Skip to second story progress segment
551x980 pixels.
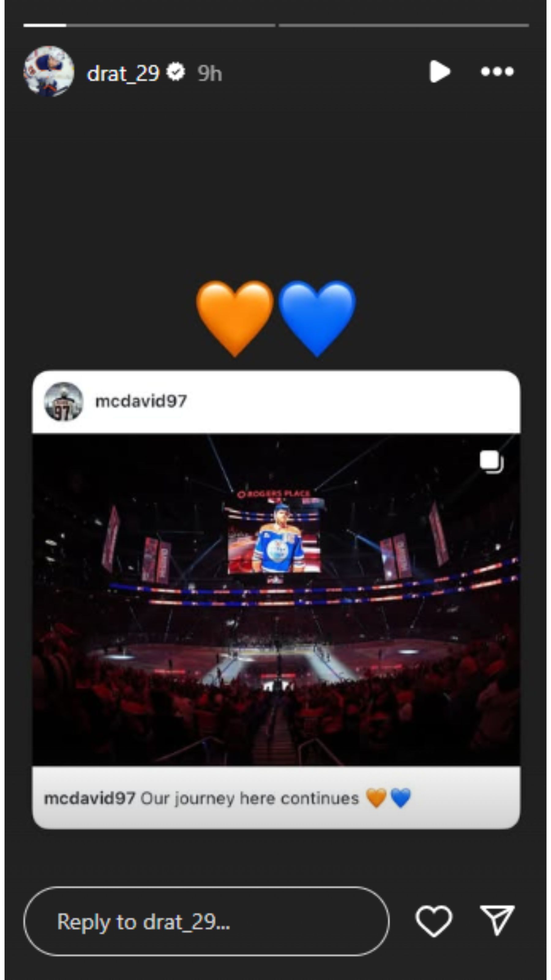click(x=404, y=25)
